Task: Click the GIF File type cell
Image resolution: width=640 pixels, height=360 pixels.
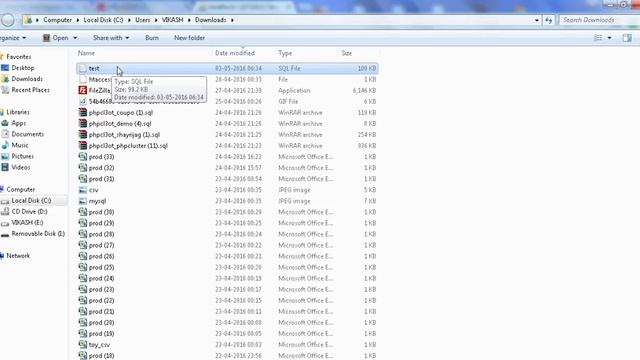Action: pos(288,102)
